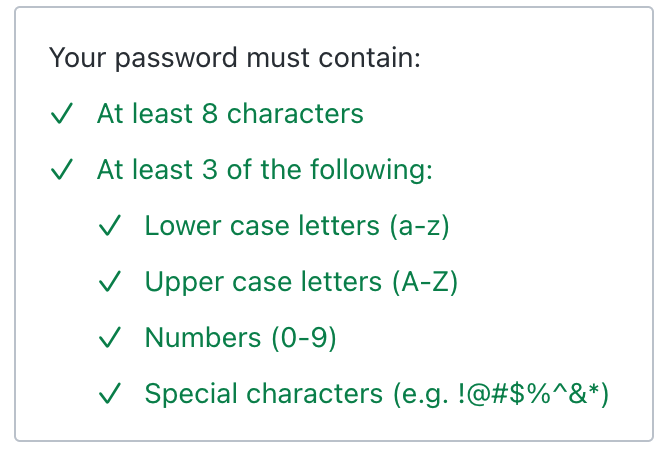Click the Upper case letters label
Image resolution: width=670 pixels, height=450 pixels.
263,282
